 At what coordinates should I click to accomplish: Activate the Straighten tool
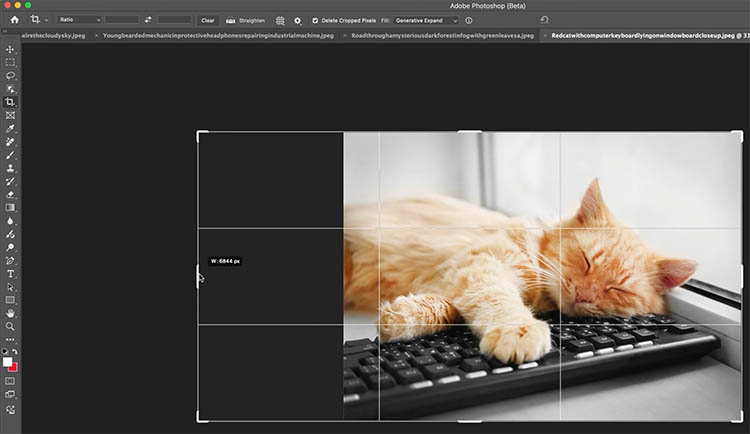(x=245, y=21)
